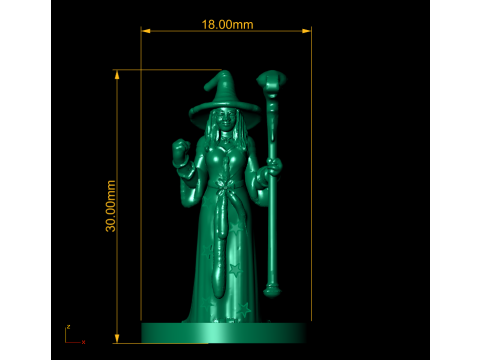The image size is (480, 360).
Task: Click the witch's staff
Action: pos(272,183)
